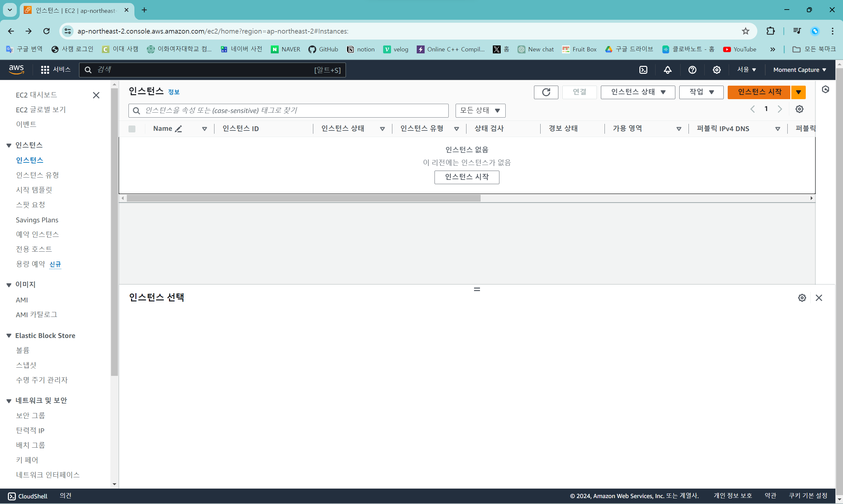Open the details panel settings gear icon
This screenshot has width=843, height=504.
(x=801, y=298)
